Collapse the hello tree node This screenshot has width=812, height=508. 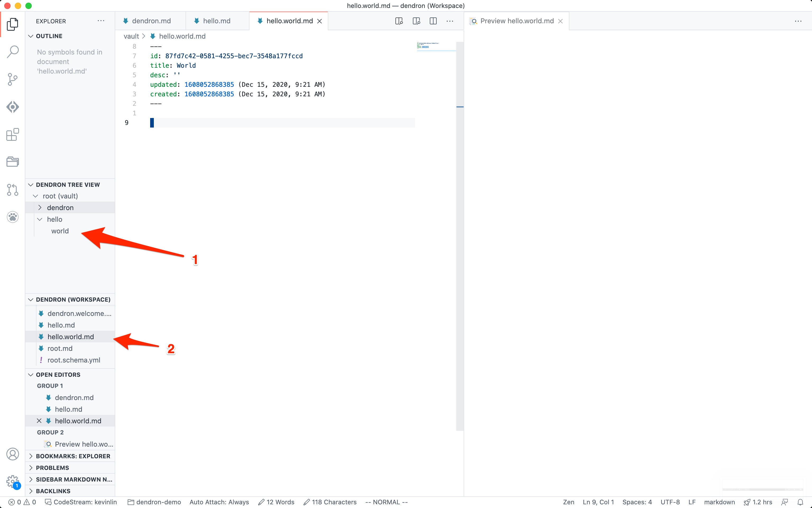tap(40, 219)
